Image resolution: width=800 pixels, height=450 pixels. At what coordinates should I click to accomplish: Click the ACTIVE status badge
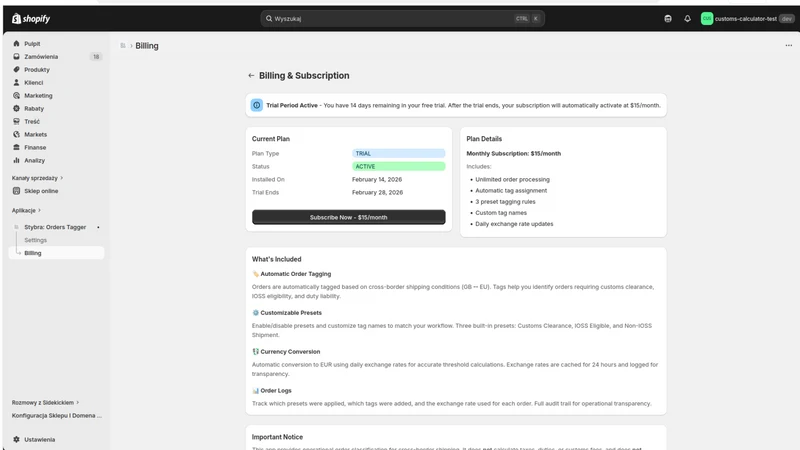(x=398, y=166)
